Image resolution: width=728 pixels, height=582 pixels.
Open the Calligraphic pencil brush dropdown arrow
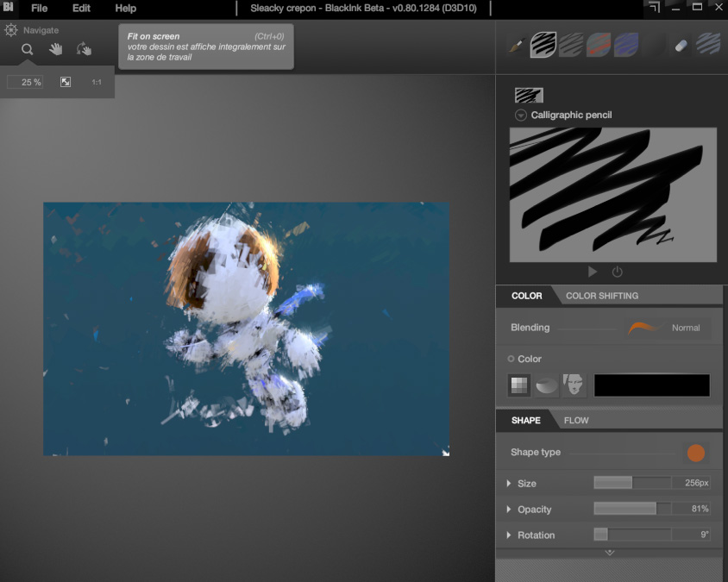pyautogui.click(x=521, y=115)
